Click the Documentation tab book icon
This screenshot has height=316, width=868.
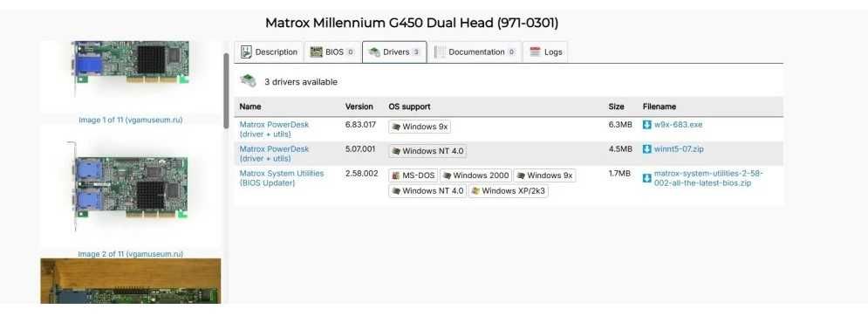(x=440, y=52)
